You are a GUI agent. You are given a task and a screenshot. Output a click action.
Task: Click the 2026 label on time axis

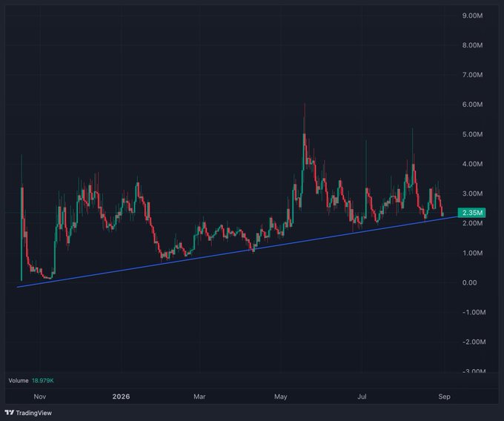coord(121,397)
